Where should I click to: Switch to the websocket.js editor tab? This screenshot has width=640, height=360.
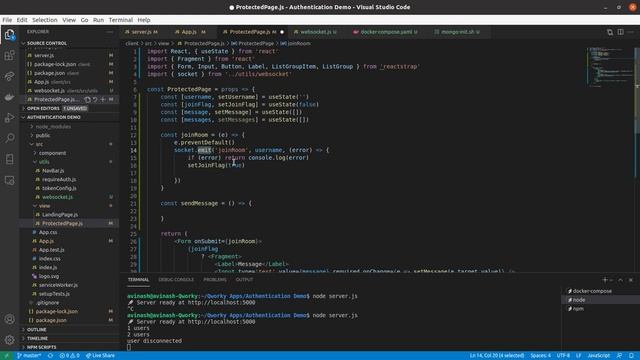(315, 32)
